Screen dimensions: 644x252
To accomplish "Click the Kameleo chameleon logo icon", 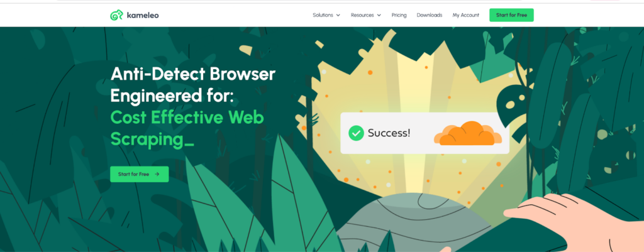I will [116, 15].
